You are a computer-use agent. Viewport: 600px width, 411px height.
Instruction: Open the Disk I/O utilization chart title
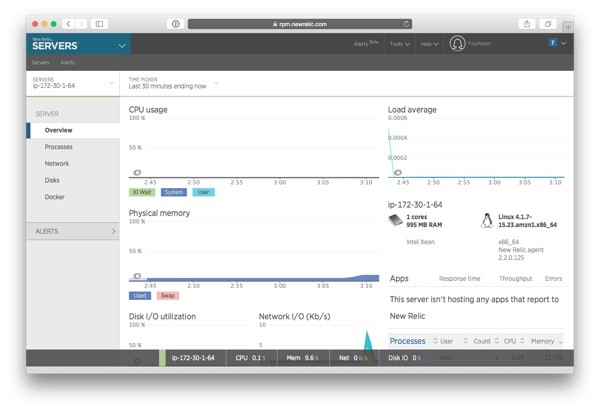[x=162, y=316]
